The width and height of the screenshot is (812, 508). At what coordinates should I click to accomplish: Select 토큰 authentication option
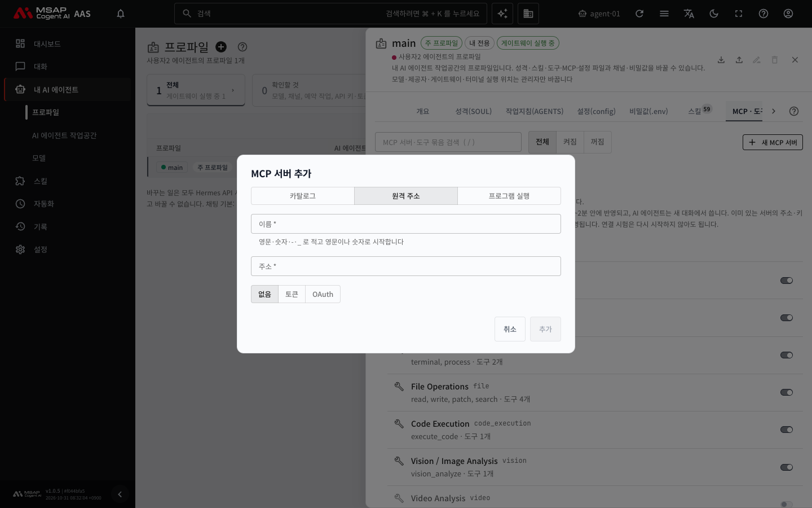pyautogui.click(x=292, y=294)
